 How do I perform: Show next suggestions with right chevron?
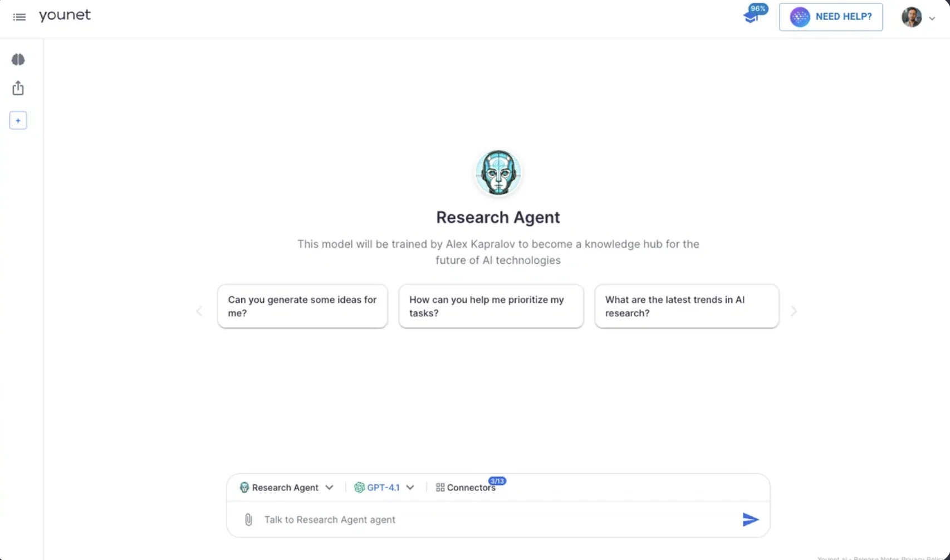pos(794,311)
